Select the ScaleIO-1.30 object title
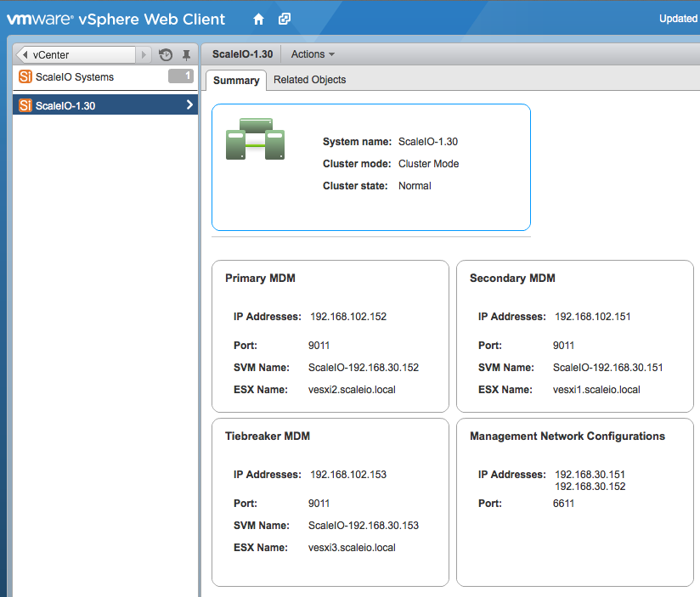The image size is (700, 597). 242,54
